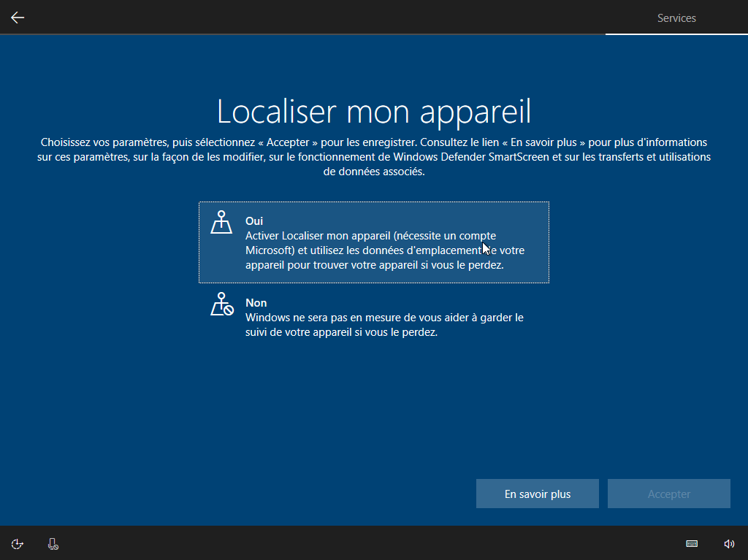
Task: Click the Accepter button
Action: [x=669, y=494]
